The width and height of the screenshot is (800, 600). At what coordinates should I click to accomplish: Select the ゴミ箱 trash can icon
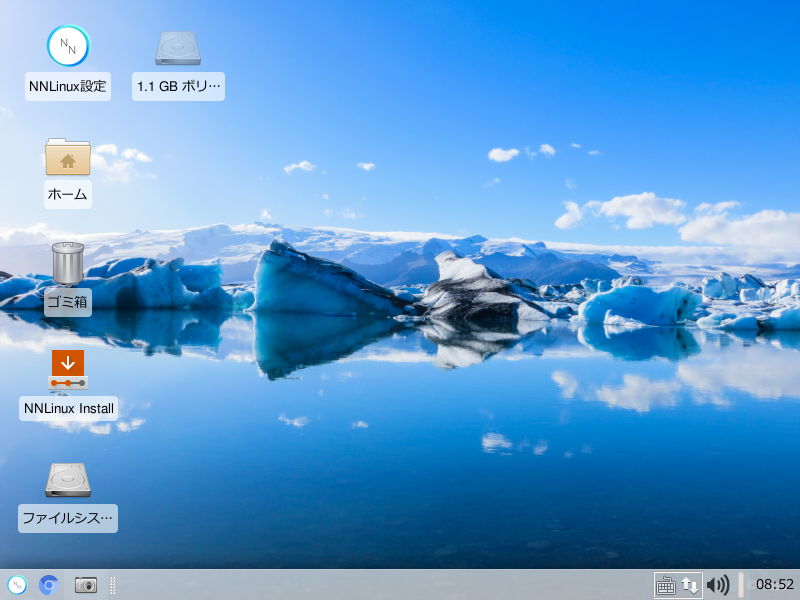point(68,263)
